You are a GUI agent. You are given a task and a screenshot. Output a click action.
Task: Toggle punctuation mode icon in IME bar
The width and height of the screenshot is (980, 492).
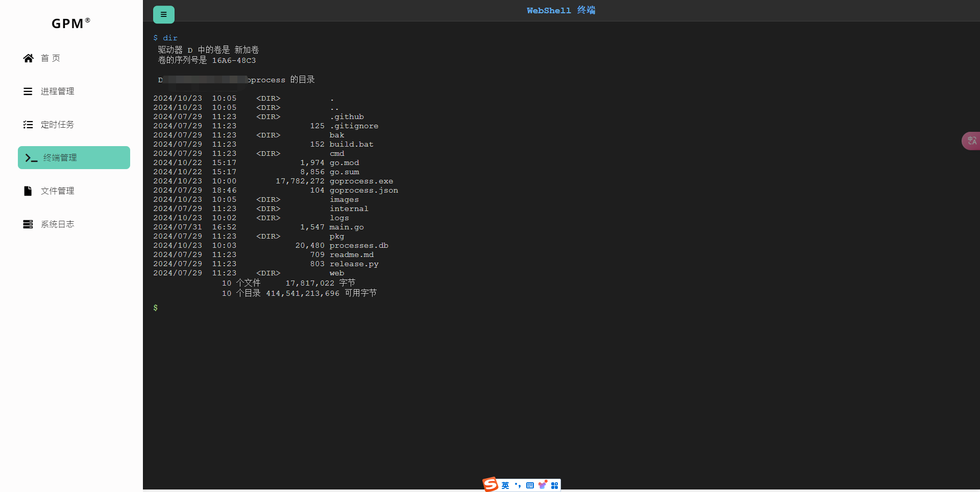[x=518, y=485]
